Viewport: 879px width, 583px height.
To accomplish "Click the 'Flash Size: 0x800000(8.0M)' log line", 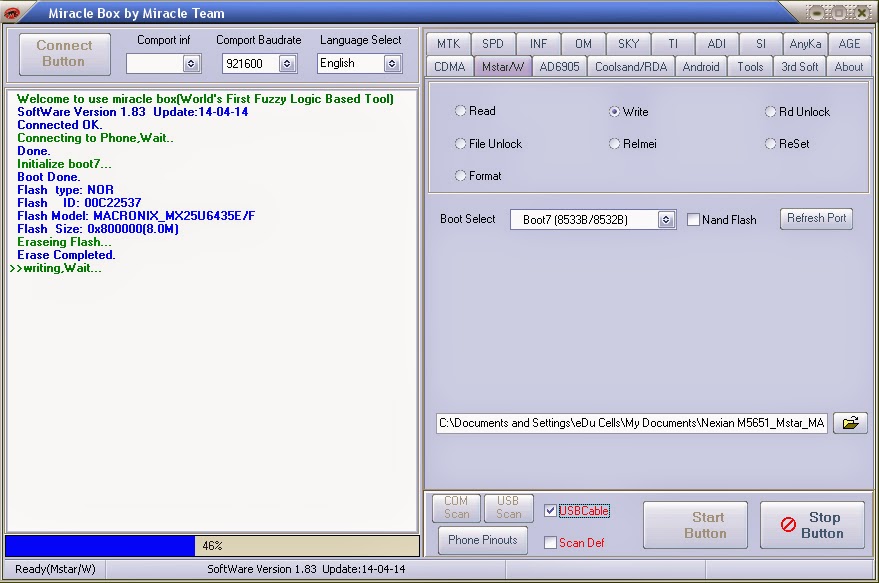I will pos(98,229).
